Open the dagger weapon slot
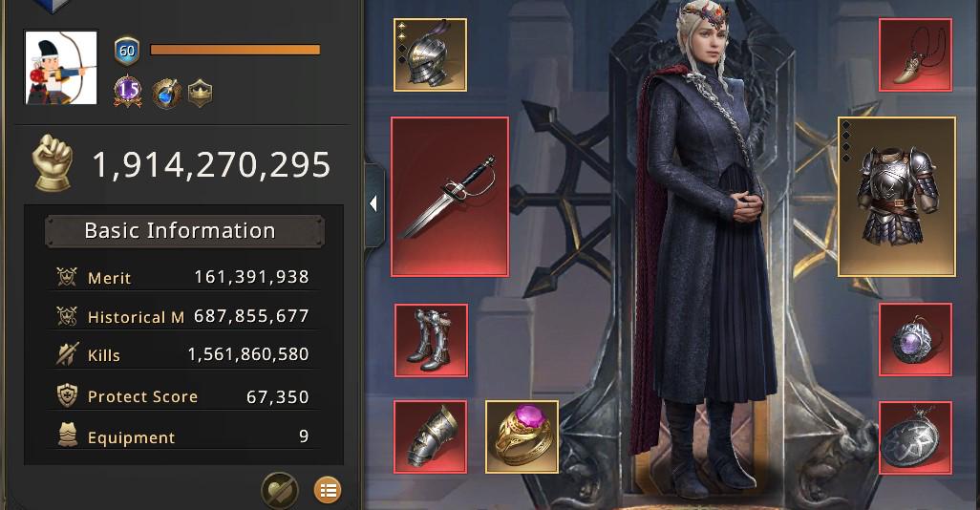The height and width of the screenshot is (510, 980). tap(450, 196)
